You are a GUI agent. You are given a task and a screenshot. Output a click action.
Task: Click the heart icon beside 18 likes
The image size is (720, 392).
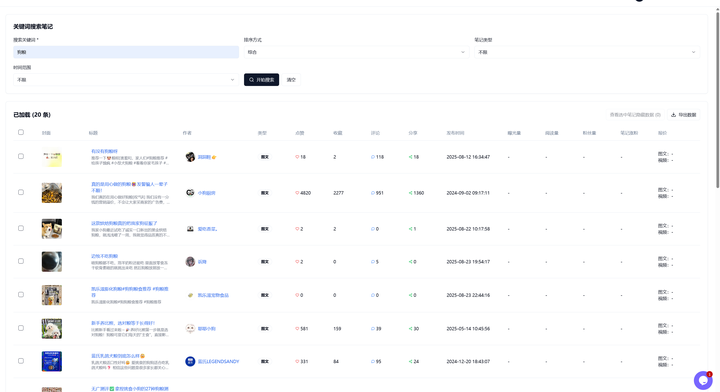point(297,157)
